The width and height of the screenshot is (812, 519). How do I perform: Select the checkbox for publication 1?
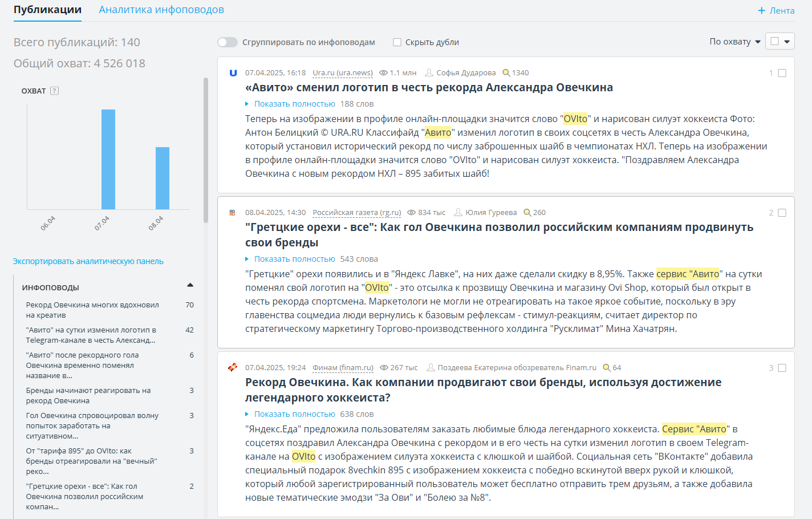click(x=782, y=73)
